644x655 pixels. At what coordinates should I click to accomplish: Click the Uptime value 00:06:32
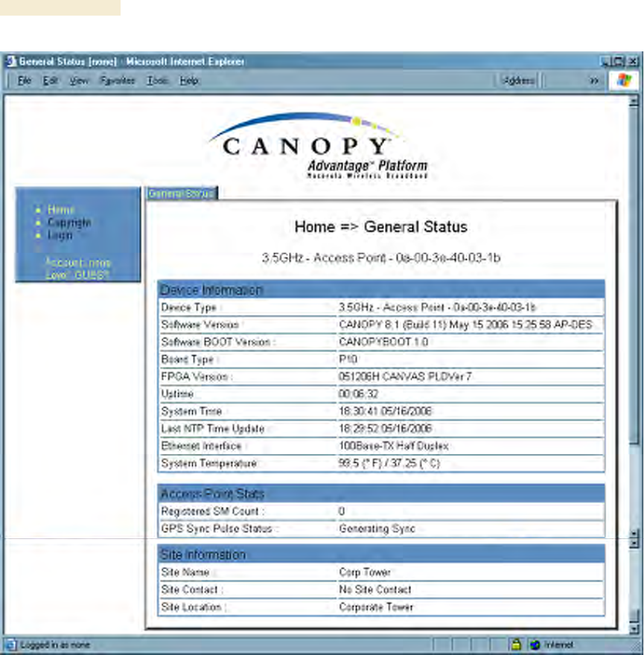358,394
